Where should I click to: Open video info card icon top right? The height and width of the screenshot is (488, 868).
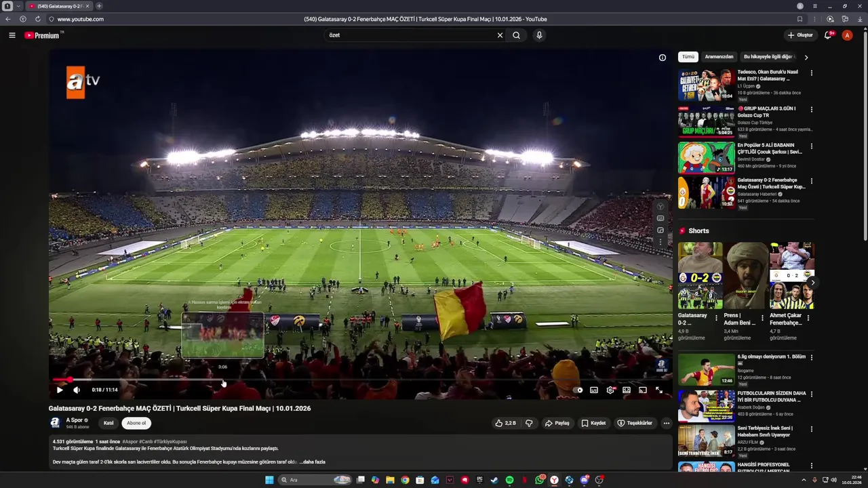pyautogui.click(x=663, y=58)
